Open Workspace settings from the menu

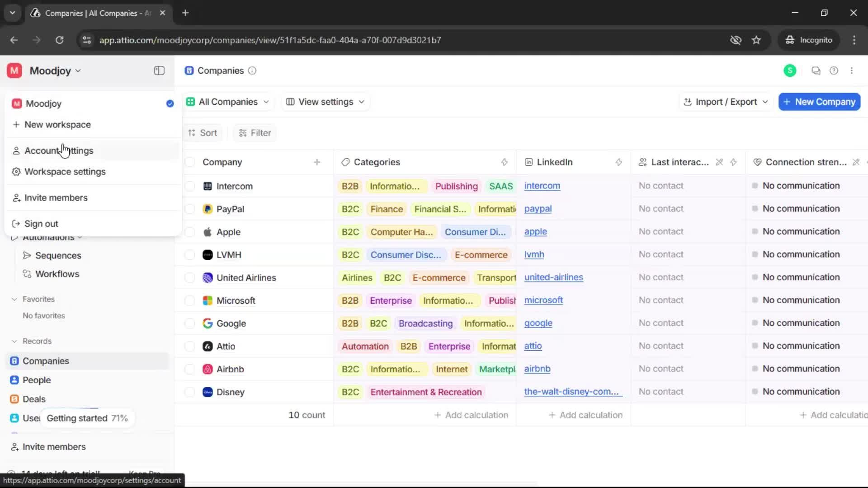(x=93, y=172)
